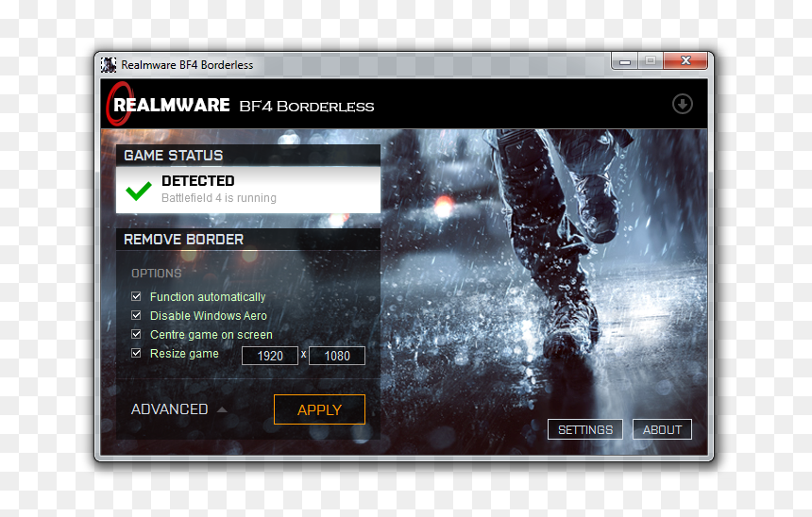The width and height of the screenshot is (812, 517).
Task: Click the window title "Realmware BF4 Borderless"
Action: (x=187, y=65)
